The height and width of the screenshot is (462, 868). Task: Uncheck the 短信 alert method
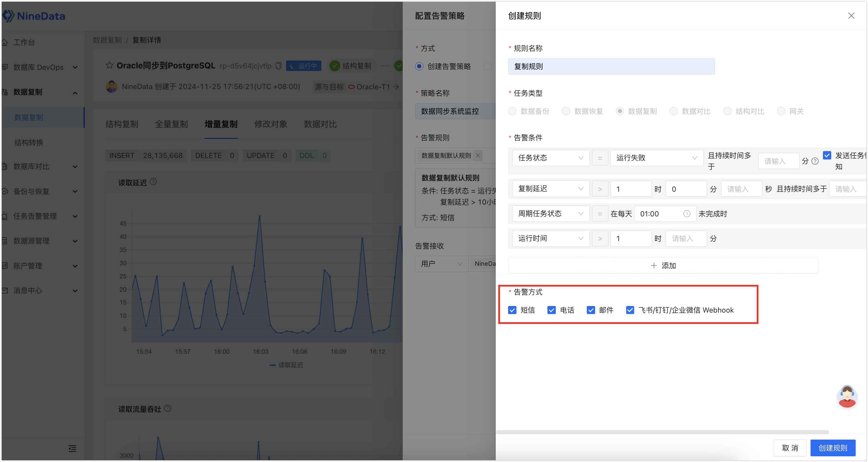[x=512, y=310]
